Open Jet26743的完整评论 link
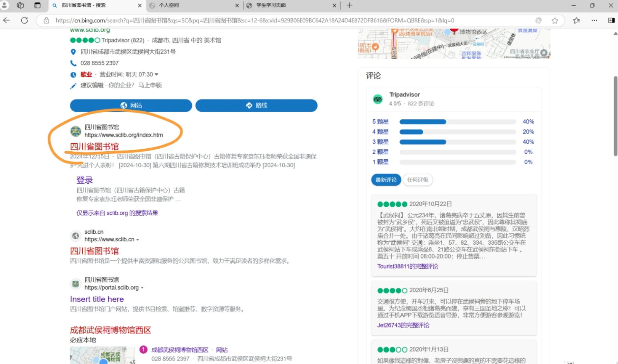Image resolution: width=618 pixels, height=364 pixels. (x=403, y=325)
